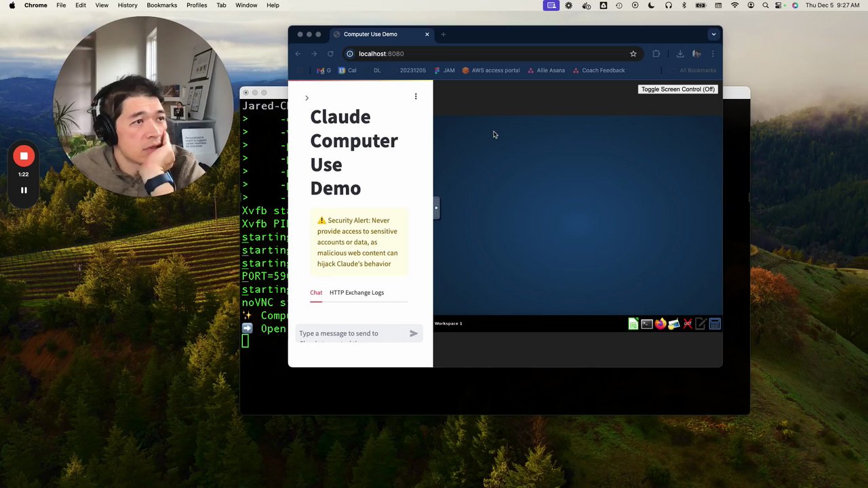
Task: Stop the screen recording
Action: click(24, 157)
